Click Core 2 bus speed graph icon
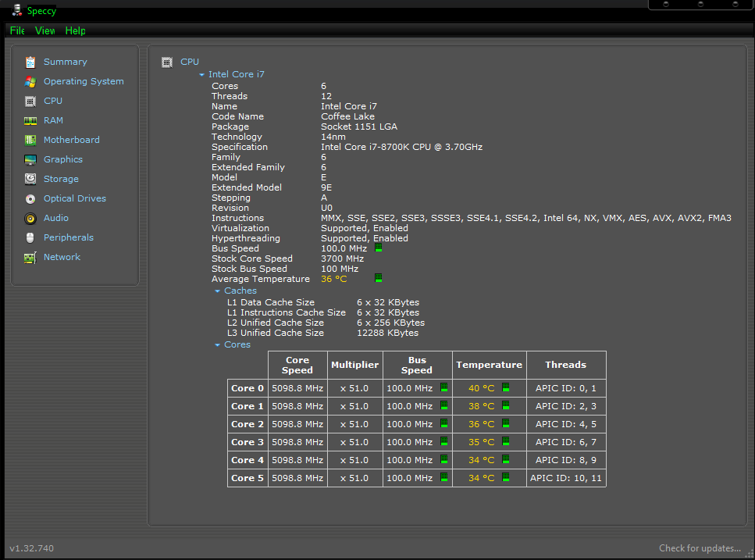755x560 pixels. [444, 423]
